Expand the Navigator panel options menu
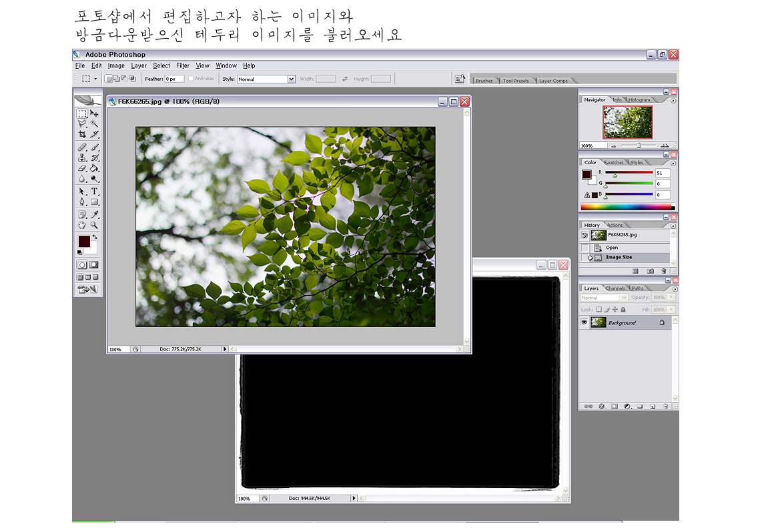The height and width of the screenshot is (532, 758). (673, 100)
